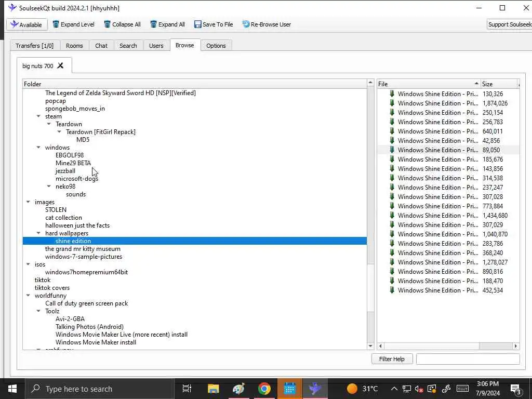Select the microsoft-dogs folder
This screenshot has height=399, width=532.
[x=77, y=179]
